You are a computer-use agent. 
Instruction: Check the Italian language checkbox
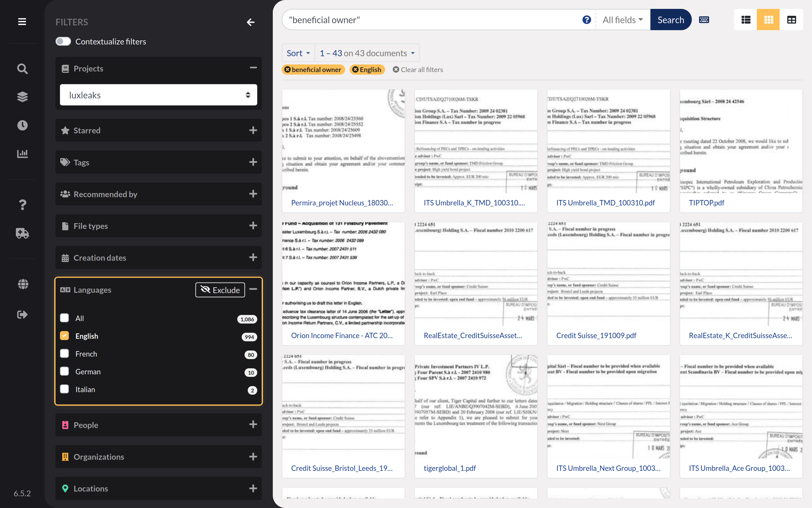[x=64, y=389]
